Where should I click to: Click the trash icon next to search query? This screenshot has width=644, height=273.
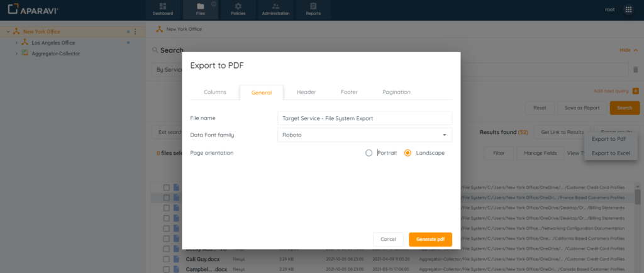(635, 70)
